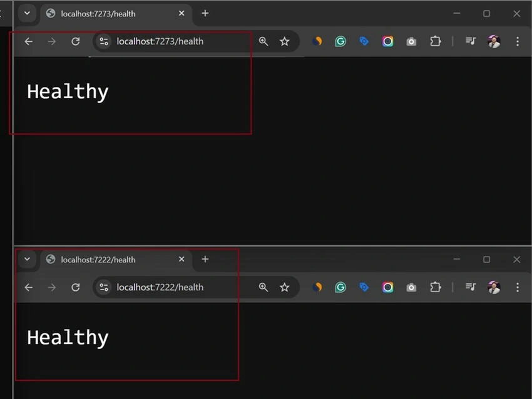
Task: Open the media control icon in the 7273 window
Action: tap(470, 41)
